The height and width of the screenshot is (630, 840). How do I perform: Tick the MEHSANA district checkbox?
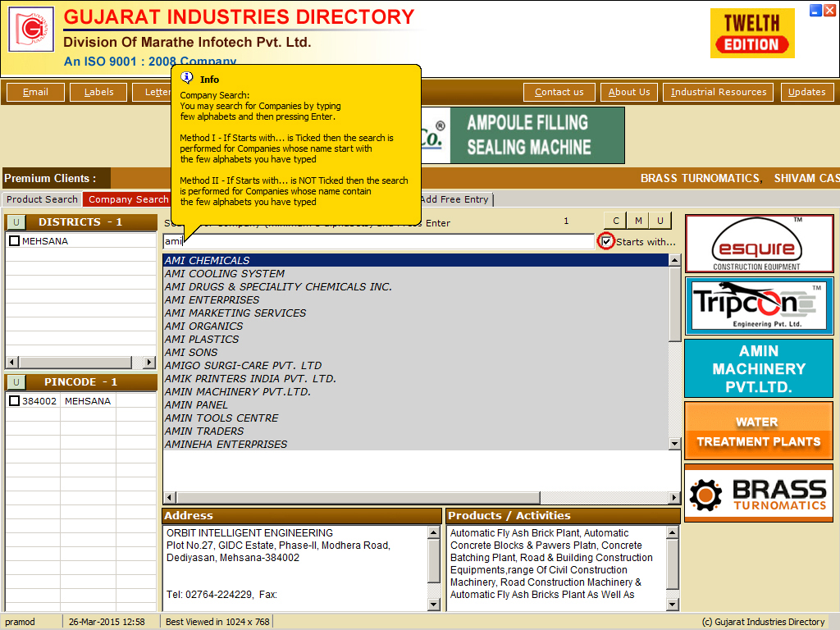click(15, 241)
